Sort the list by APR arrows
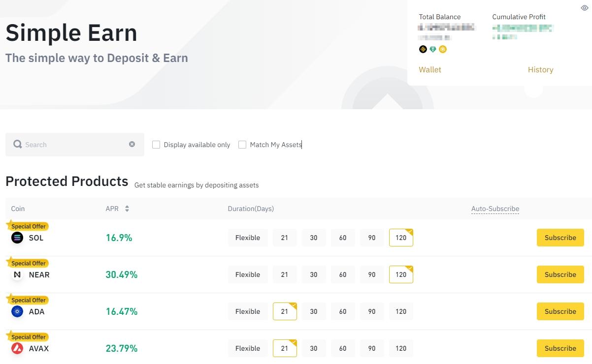The image size is (592, 364). tap(127, 209)
